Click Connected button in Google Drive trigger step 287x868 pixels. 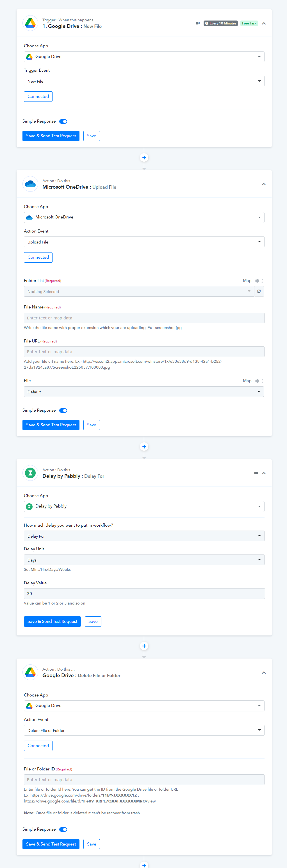click(x=38, y=96)
